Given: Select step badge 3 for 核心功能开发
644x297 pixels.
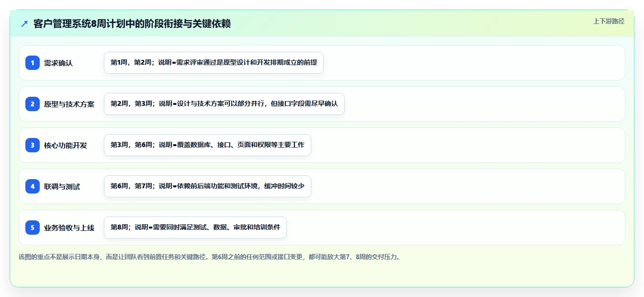Looking at the screenshot, I should [33, 145].
